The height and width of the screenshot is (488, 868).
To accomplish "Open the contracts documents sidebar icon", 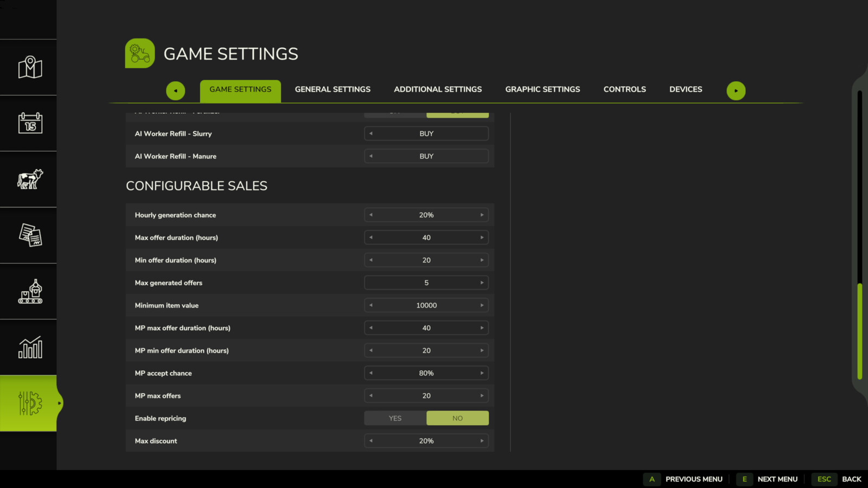I will 30,235.
